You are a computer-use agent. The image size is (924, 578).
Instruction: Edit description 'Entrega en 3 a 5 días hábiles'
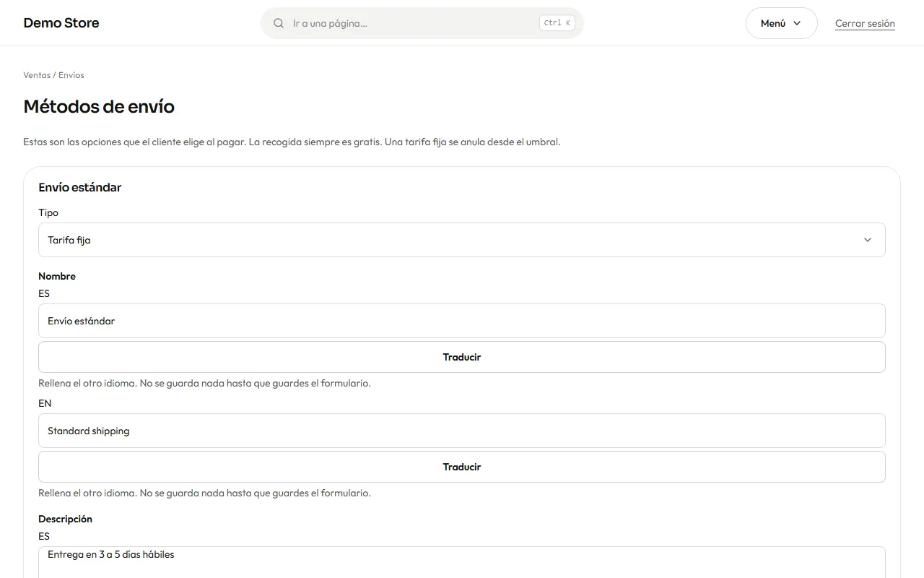point(462,562)
